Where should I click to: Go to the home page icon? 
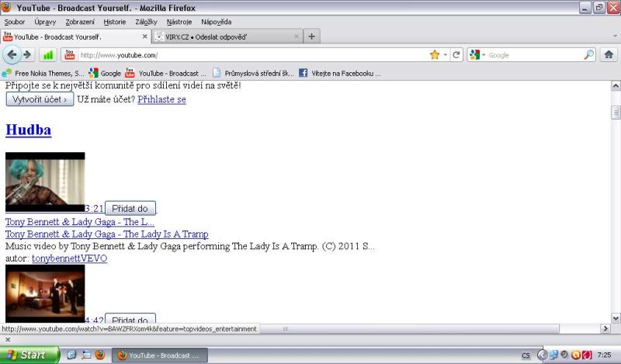coord(609,54)
